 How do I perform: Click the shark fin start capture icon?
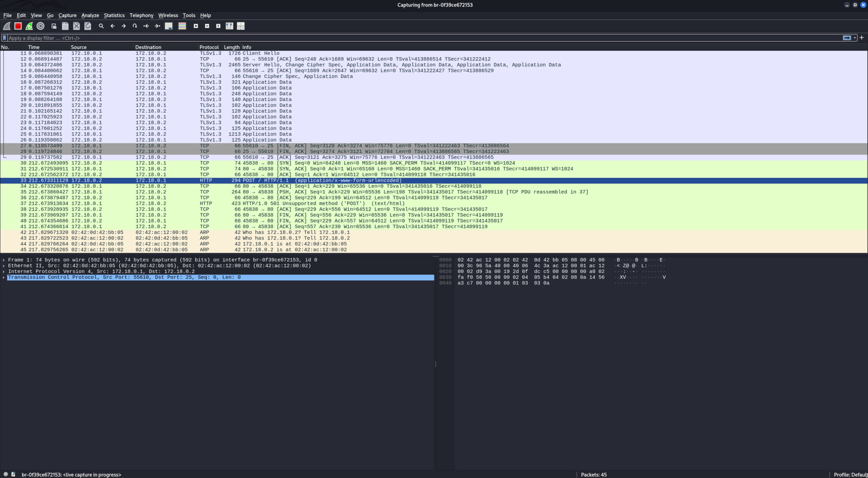7,26
